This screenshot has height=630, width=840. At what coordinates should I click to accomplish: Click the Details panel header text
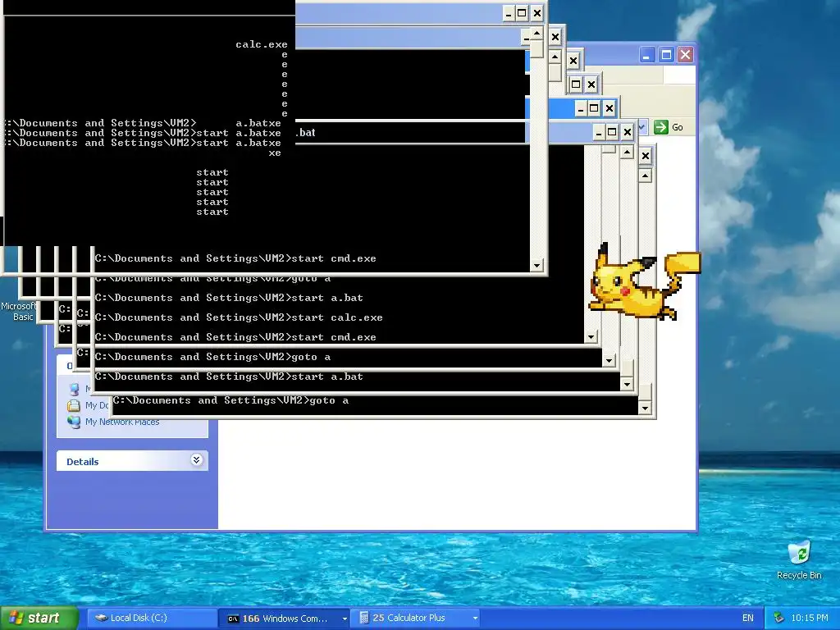click(83, 461)
